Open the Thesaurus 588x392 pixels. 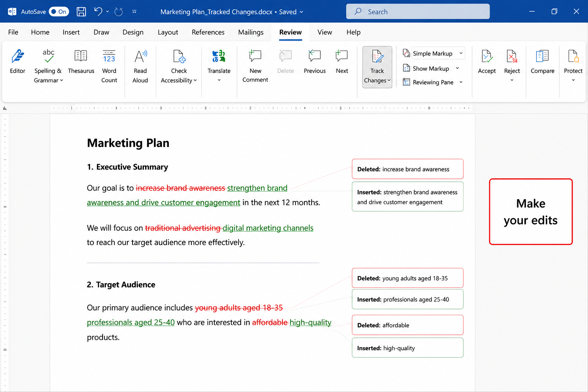[x=81, y=61]
